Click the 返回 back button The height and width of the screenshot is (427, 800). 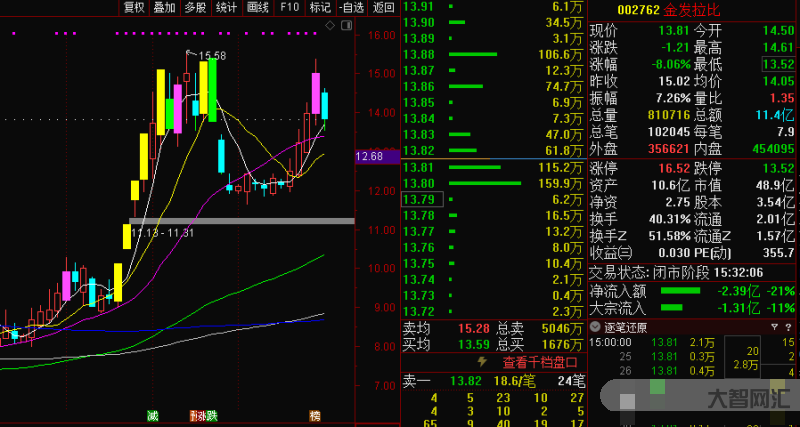(382, 7)
